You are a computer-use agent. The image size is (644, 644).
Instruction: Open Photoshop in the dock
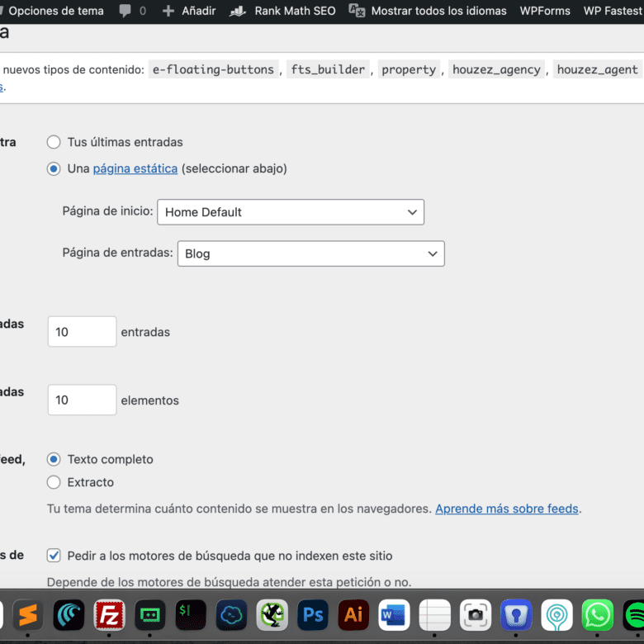click(313, 615)
